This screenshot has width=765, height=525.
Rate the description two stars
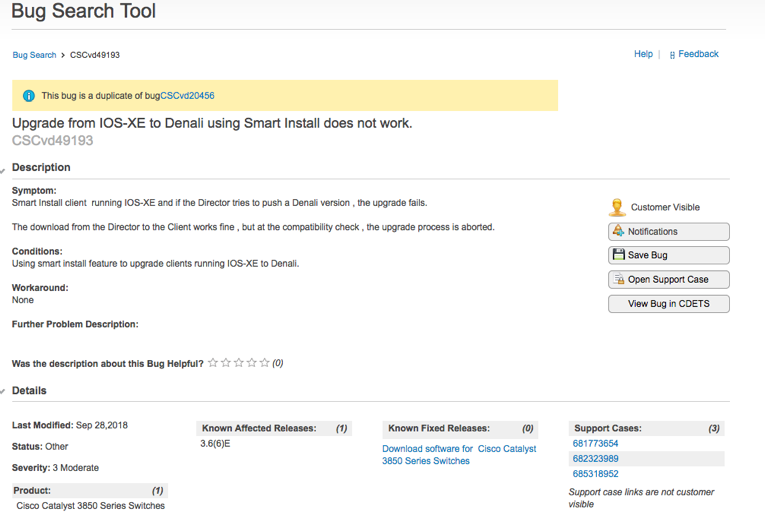(x=225, y=363)
